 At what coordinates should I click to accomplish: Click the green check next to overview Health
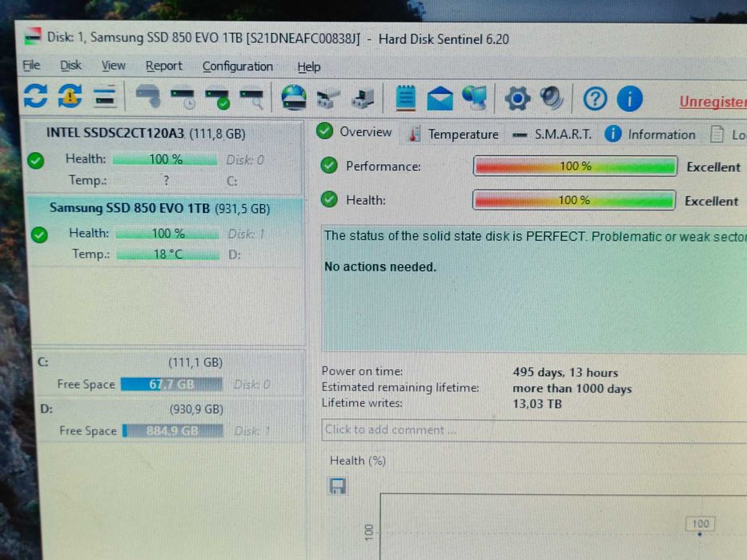click(329, 199)
